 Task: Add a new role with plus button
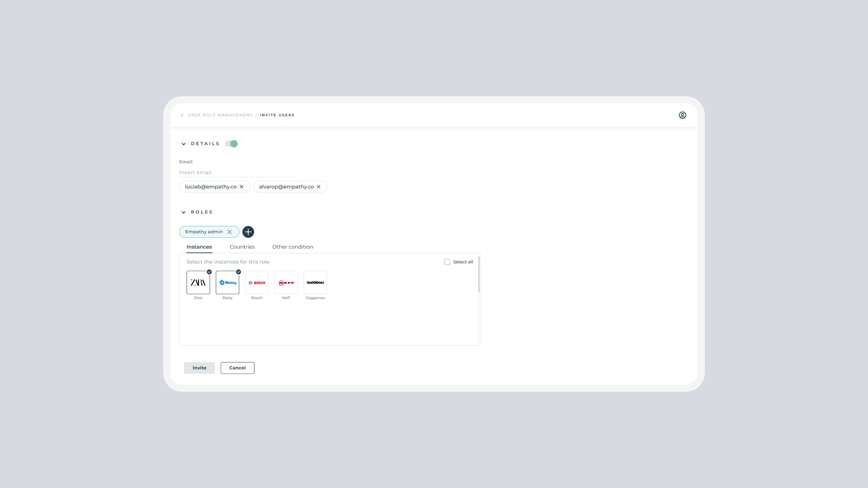pyautogui.click(x=248, y=232)
